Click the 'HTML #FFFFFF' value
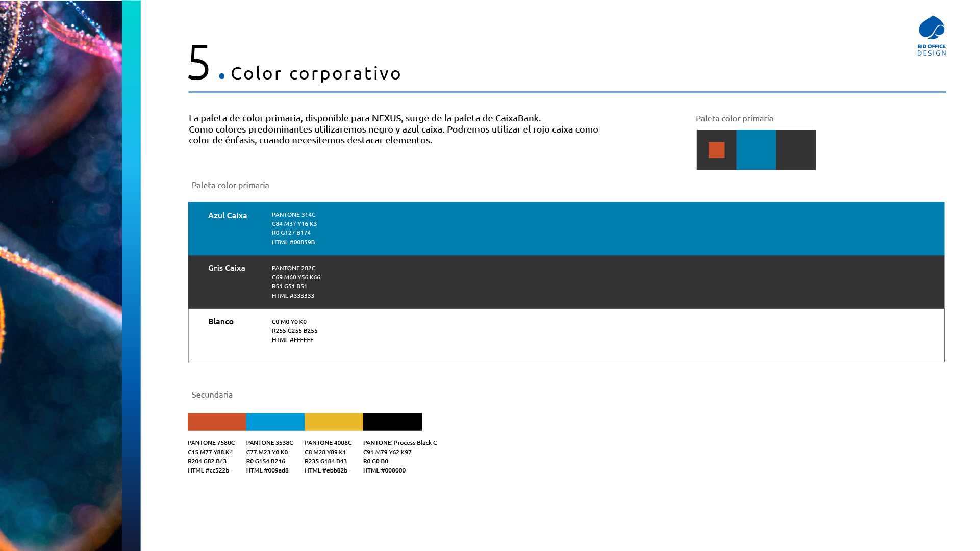The image size is (980, 551). pyautogui.click(x=293, y=340)
